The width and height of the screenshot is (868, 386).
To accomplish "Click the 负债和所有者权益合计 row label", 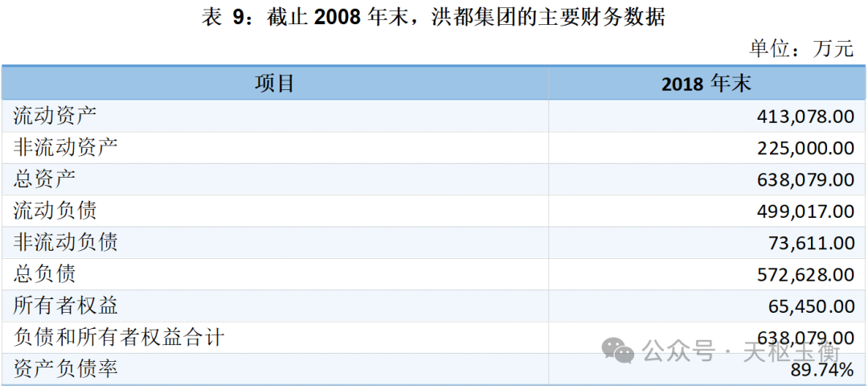I will [118, 338].
